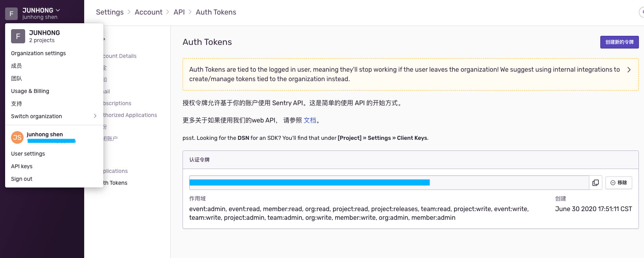Click the JUNHONG organization avatar in dropdown

18,36
